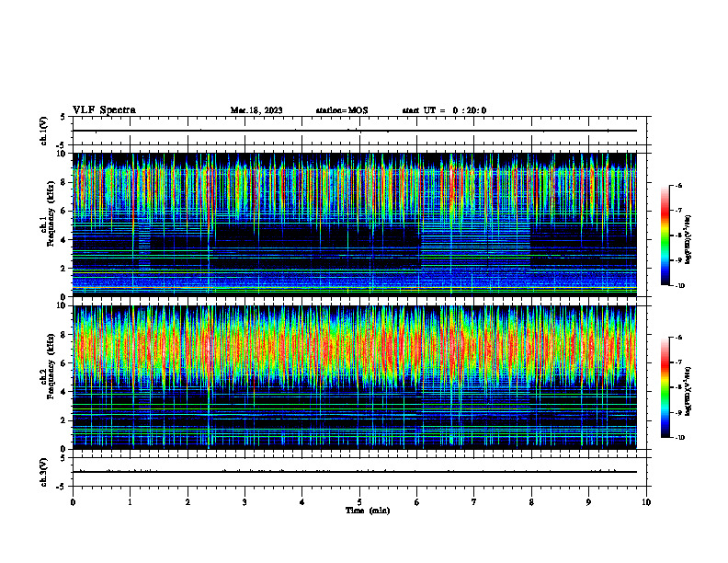
Task: Click the "station=MOS" header label
Action: coord(342,110)
